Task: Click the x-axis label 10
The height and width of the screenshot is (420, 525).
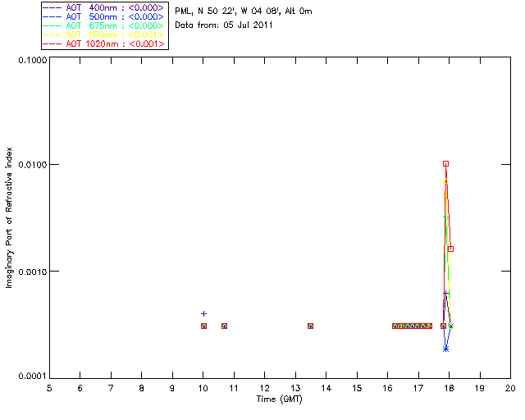Action: 203,388
